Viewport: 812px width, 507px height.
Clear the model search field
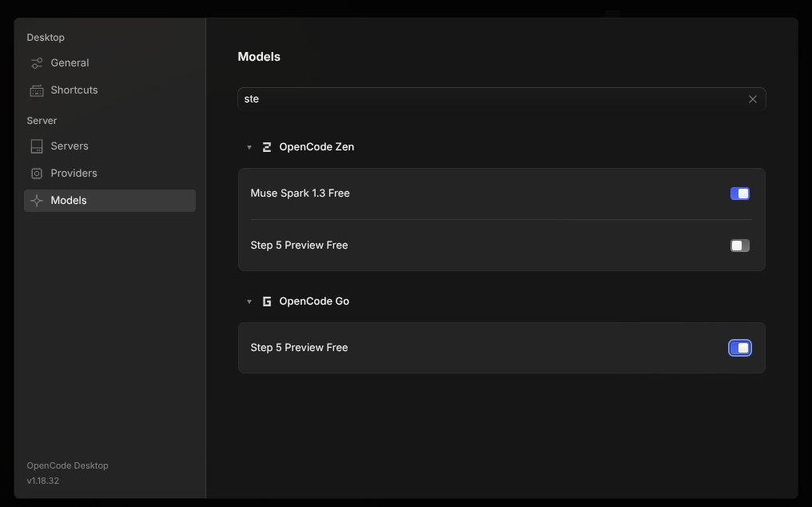tap(752, 99)
